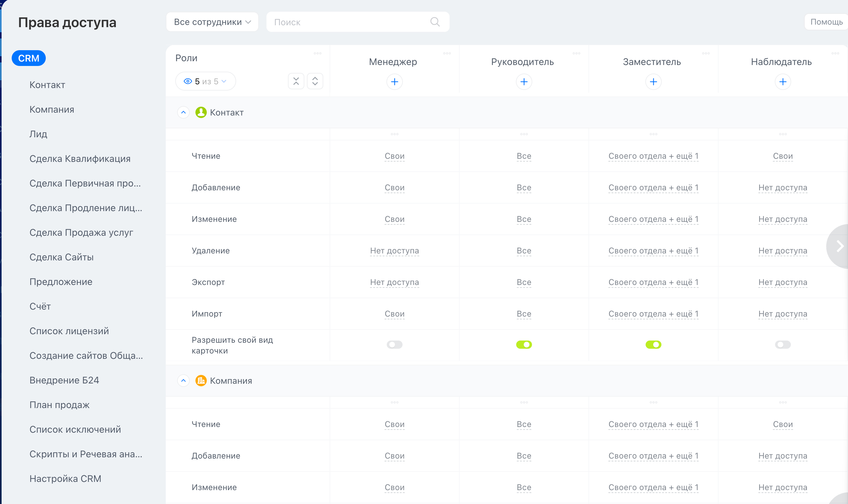Click the plus icon under Руководитель
This screenshot has height=504, width=848.
(524, 82)
